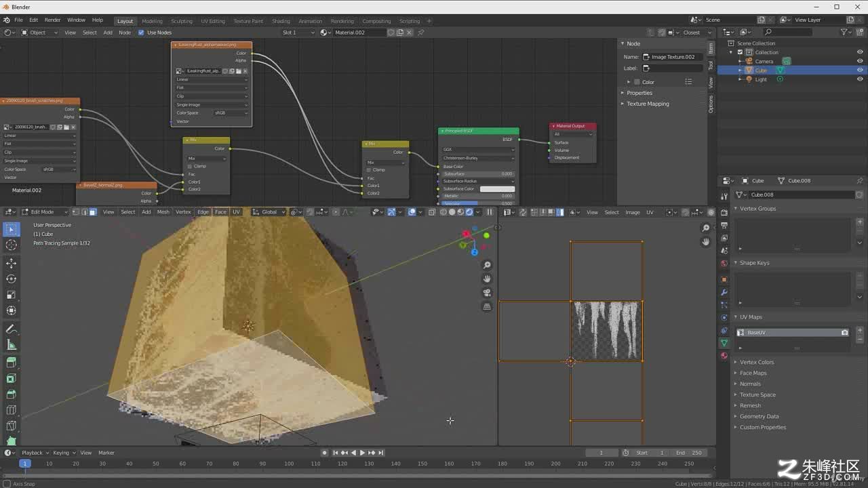Open the Global transform orientation dropdown
Viewport: 868px width, 488px height.
pos(269,212)
